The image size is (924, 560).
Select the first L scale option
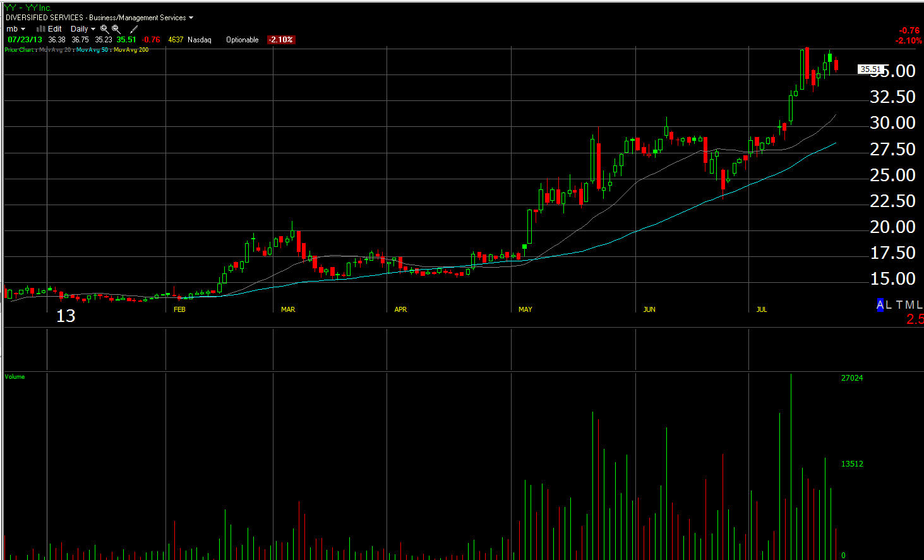point(889,305)
